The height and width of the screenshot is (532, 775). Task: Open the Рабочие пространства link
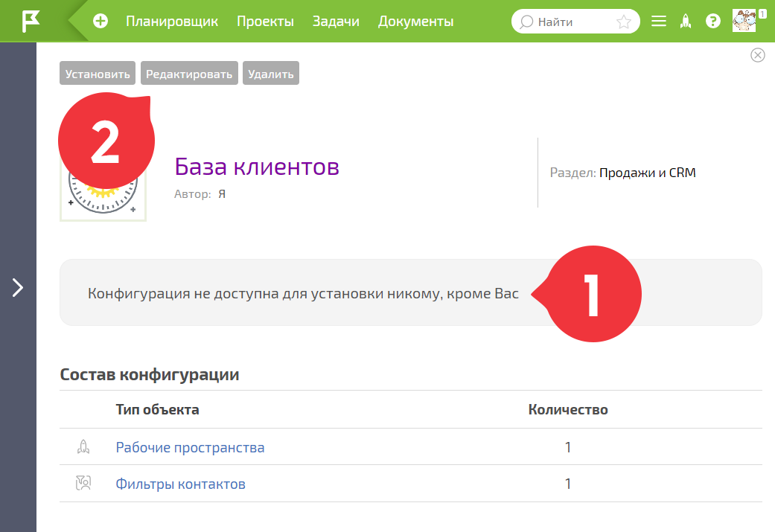[191, 447]
